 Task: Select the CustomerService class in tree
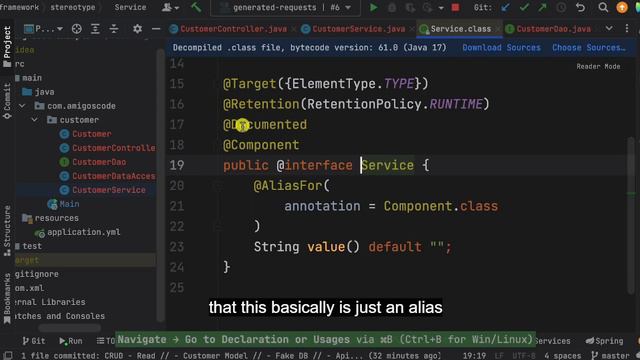coord(103,190)
